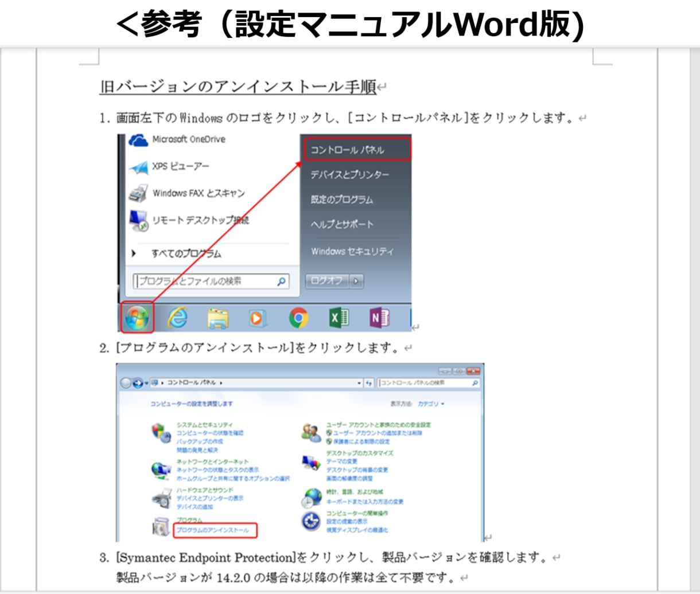
Task: Open OneNote from the taskbar
Action: click(379, 318)
